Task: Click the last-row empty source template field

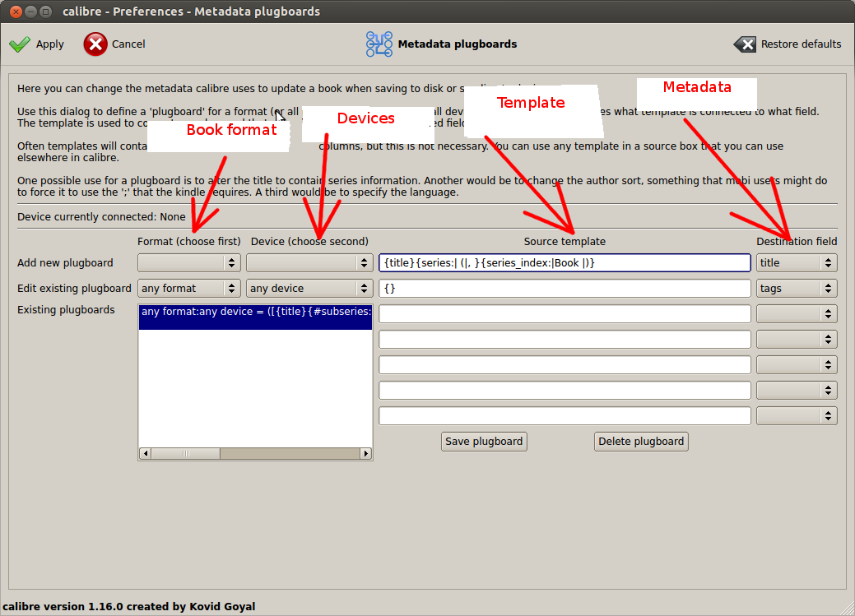Action: pyautogui.click(x=565, y=416)
